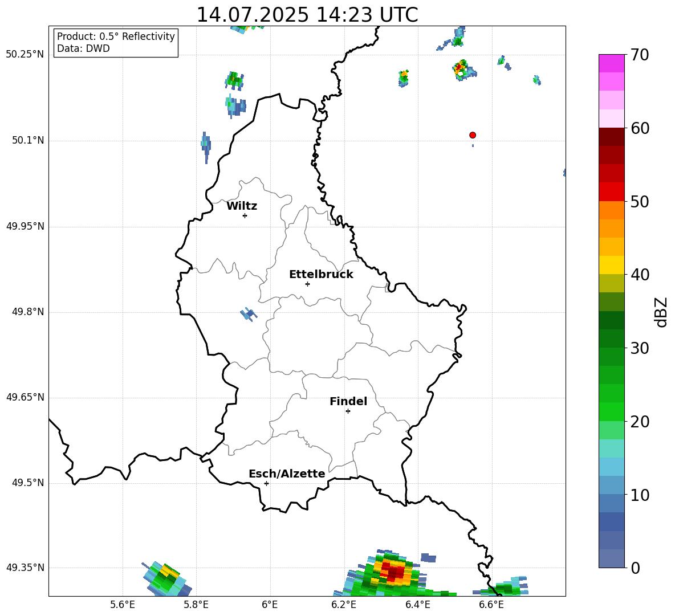Click the red station marker dot
The height and width of the screenshot is (616, 675).
(472, 135)
